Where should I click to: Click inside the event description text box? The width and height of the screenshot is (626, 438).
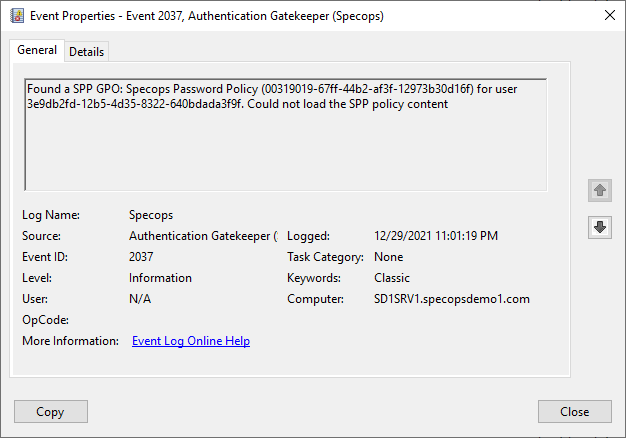coord(285,135)
